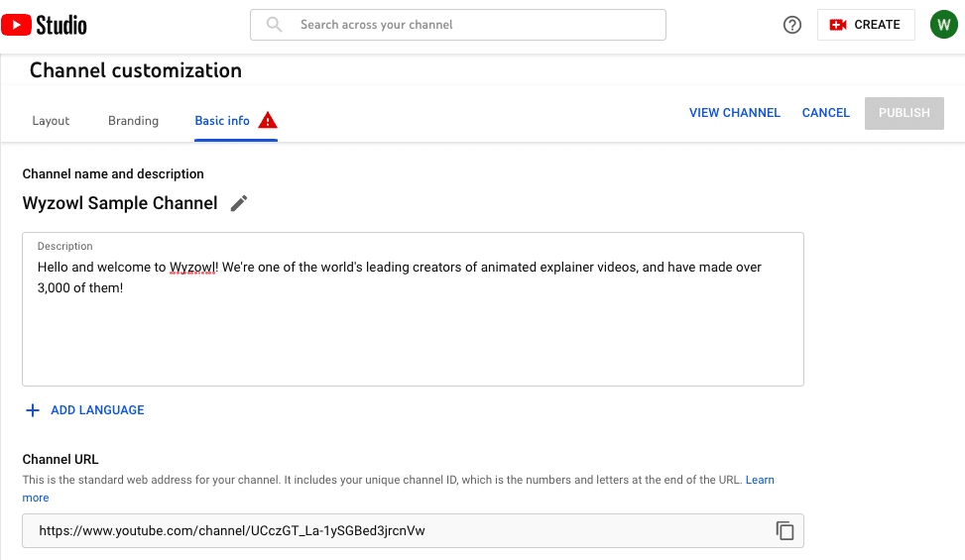Click the search across your channel field
965x560 pixels.
pos(458,25)
